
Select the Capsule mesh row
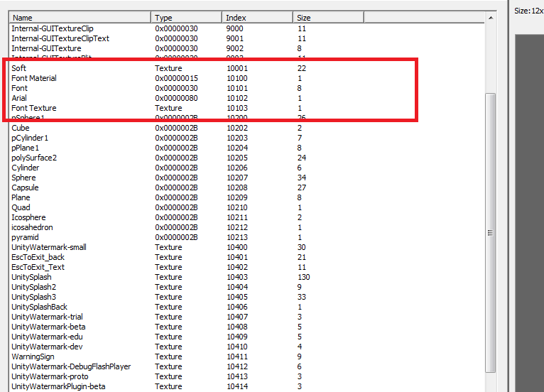[x=25, y=187]
